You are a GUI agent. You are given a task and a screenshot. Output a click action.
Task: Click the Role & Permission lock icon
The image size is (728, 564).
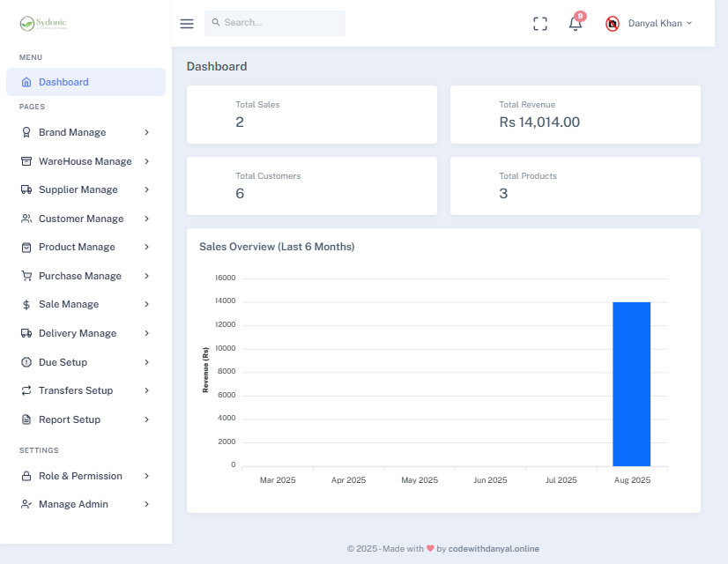26,476
